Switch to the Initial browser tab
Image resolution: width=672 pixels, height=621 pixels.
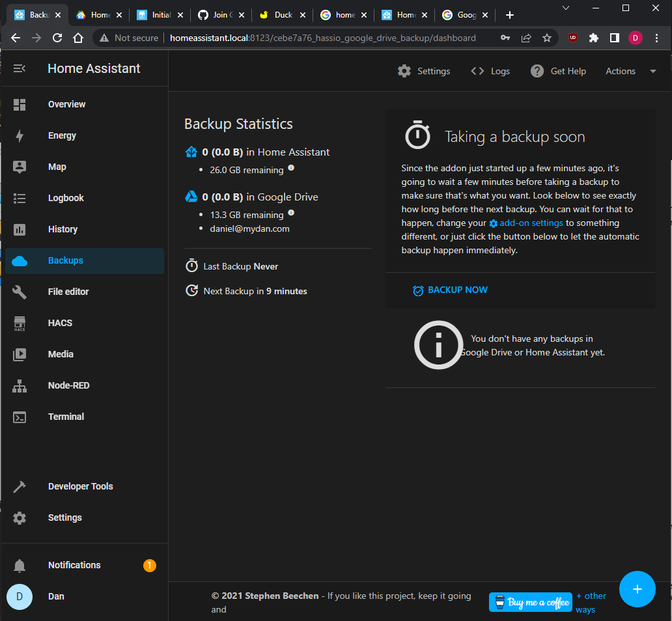click(160, 15)
